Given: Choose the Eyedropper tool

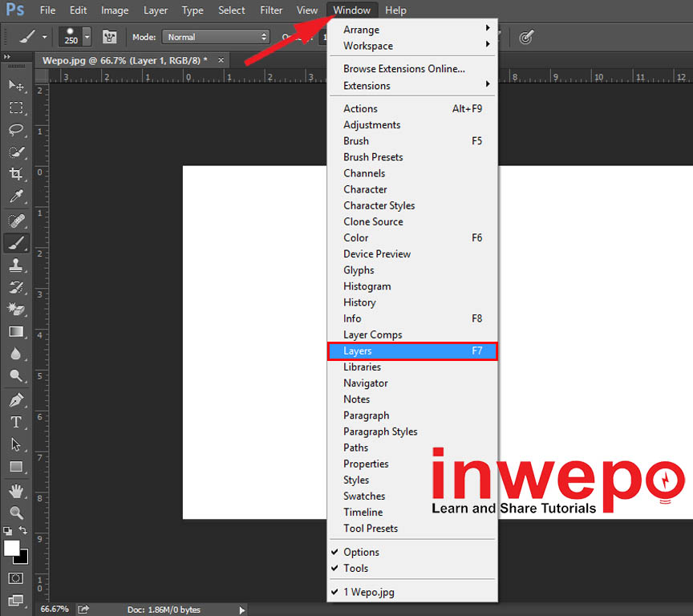Looking at the screenshot, I should click(16, 197).
